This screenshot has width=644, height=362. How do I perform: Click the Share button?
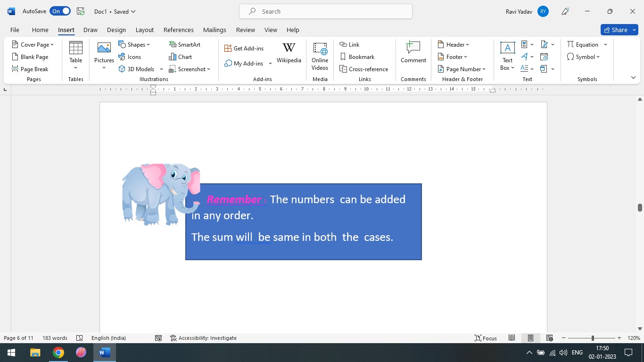coord(615,30)
